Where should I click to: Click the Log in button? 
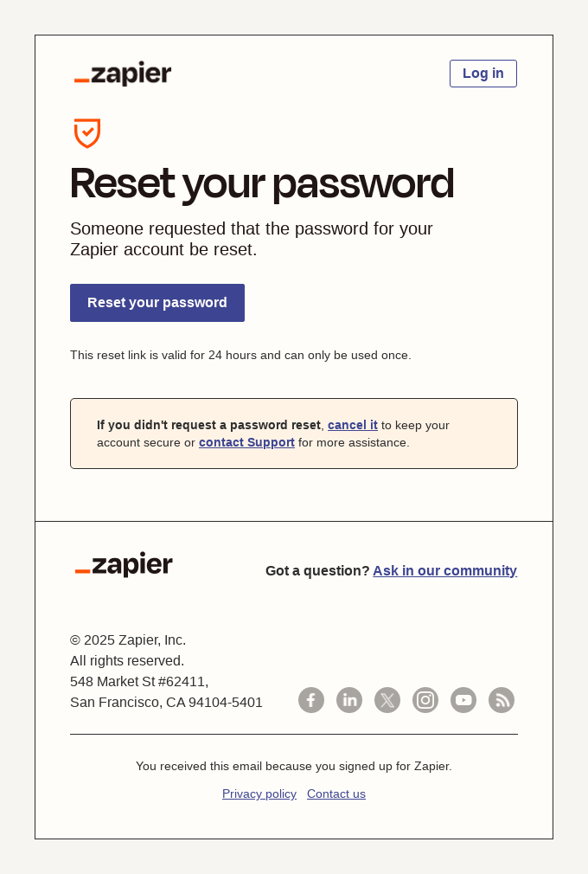pos(483,74)
